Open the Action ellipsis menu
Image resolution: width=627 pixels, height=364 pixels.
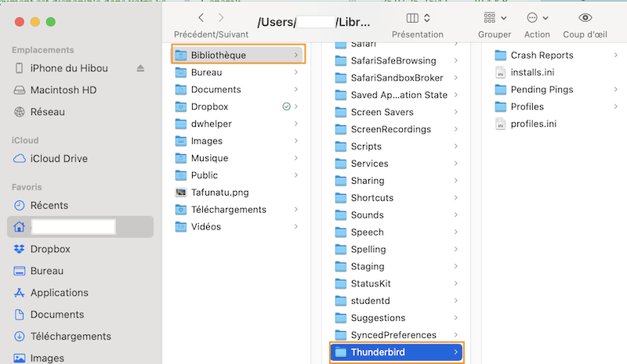coord(537,17)
